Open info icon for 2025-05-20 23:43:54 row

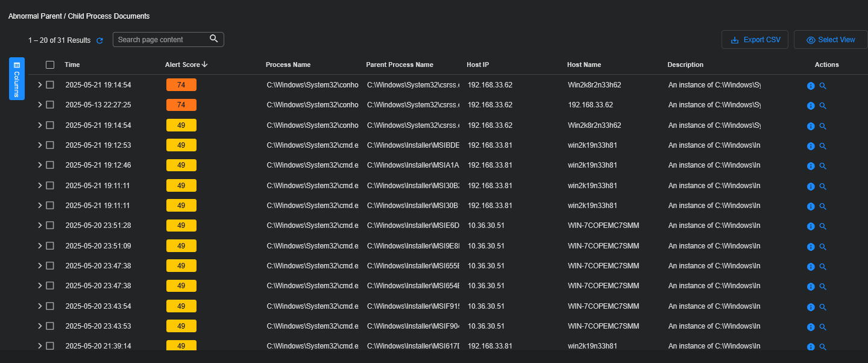[x=811, y=307]
